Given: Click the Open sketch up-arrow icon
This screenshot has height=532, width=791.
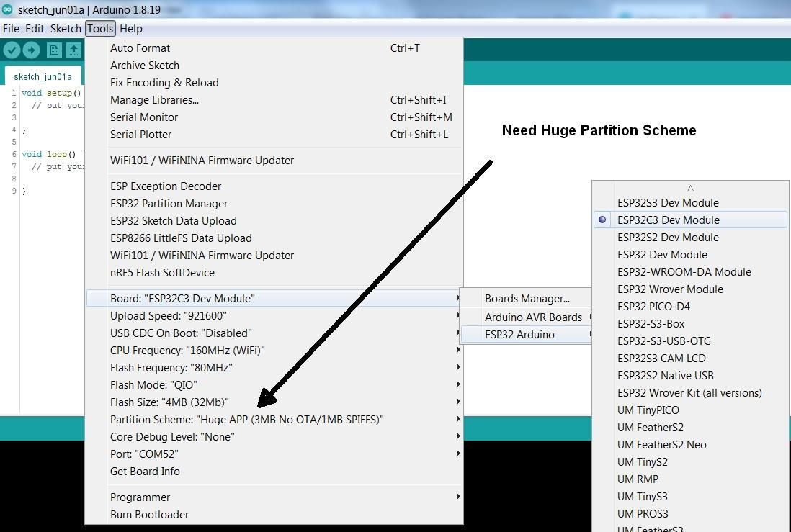Looking at the screenshot, I should point(73,50).
